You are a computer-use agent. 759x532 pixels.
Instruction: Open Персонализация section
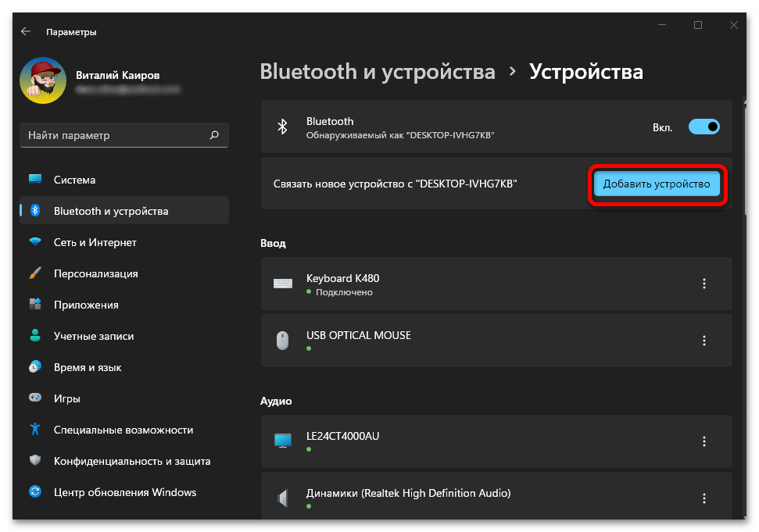click(x=124, y=273)
